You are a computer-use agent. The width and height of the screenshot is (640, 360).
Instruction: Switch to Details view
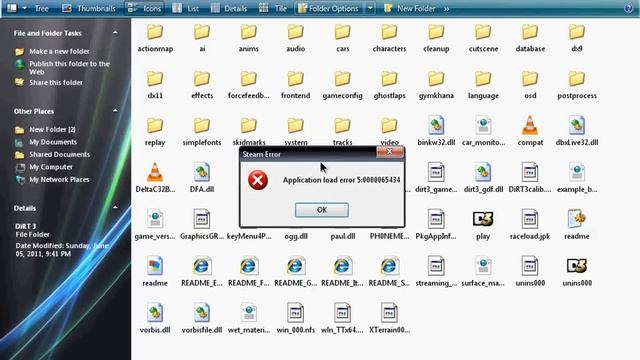coord(229,8)
